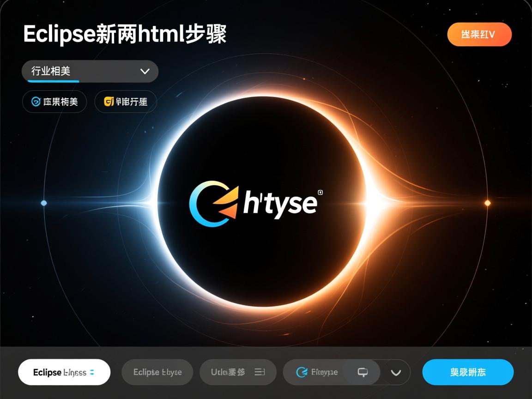Collapse the dropdown using its chevron arrow

click(x=145, y=72)
